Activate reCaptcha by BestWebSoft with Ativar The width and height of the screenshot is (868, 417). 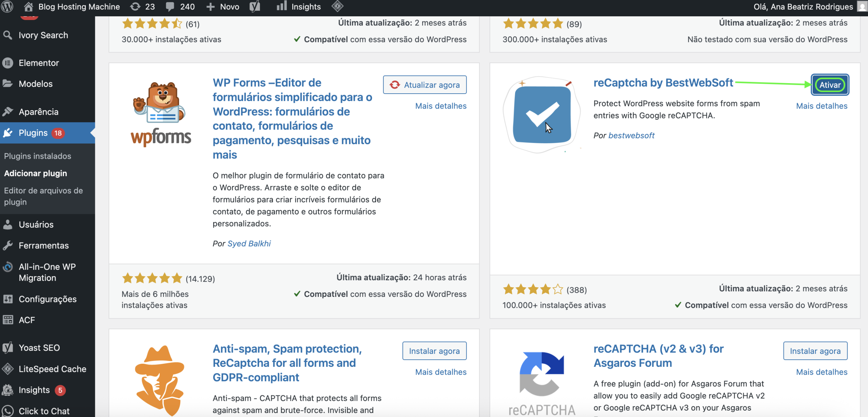click(830, 85)
